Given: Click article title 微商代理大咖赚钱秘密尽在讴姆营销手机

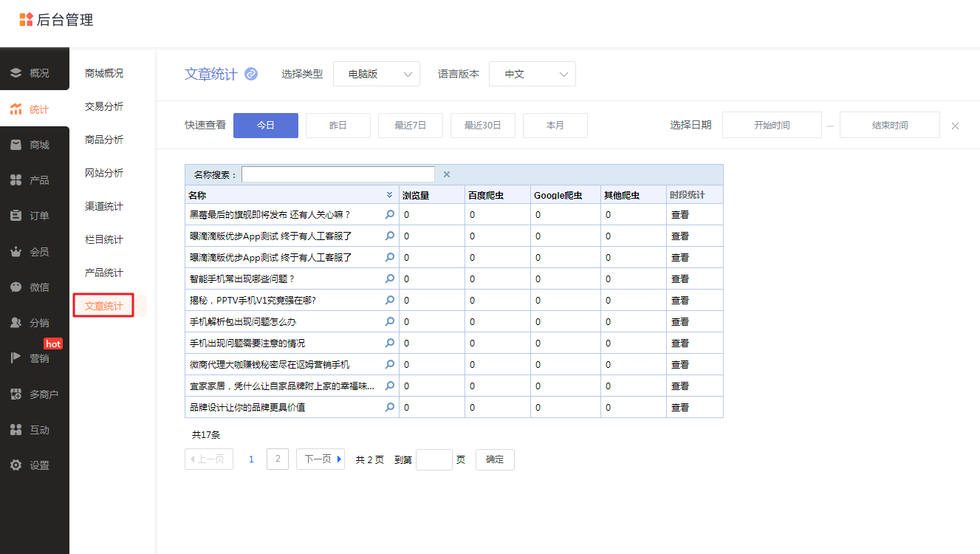Looking at the screenshot, I should pyautogui.click(x=270, y=365).
